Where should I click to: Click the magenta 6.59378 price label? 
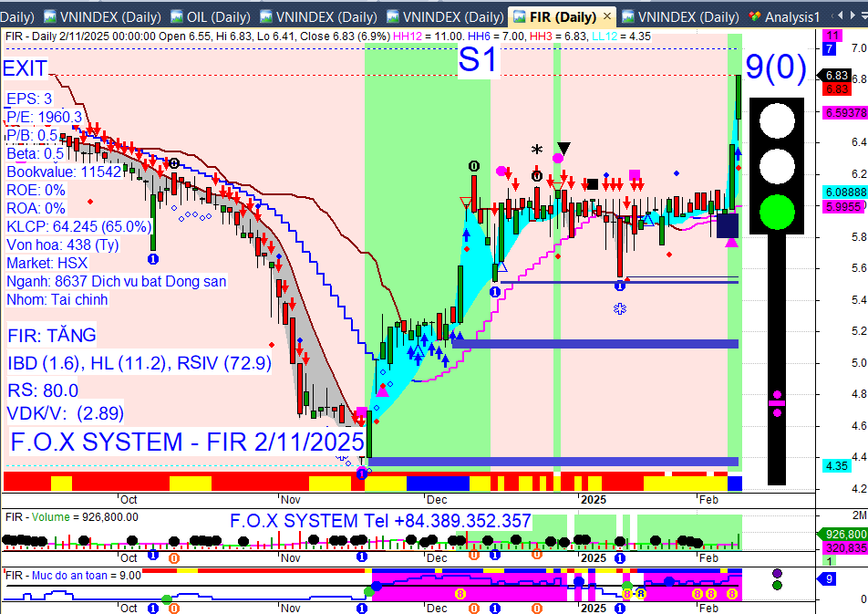tap(844, 112)
